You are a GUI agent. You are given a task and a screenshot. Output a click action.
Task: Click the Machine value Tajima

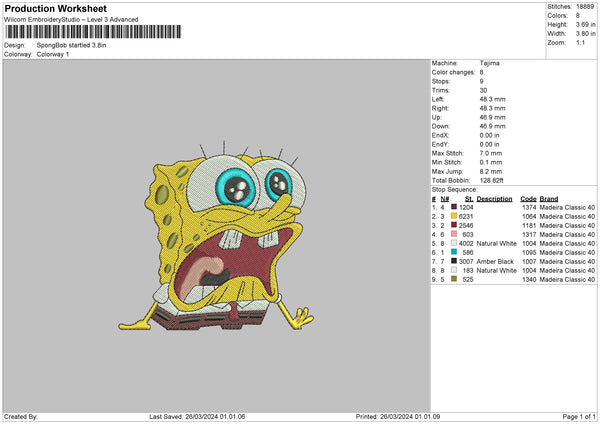point(491,64)
